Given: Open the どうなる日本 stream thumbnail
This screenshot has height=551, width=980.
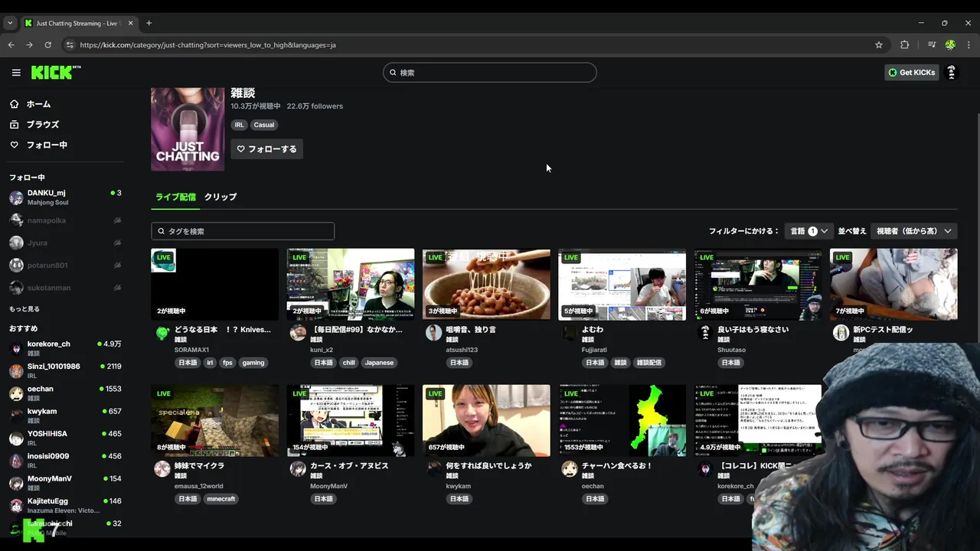Looking at the screenshot, I should click(x=215, y=284).
